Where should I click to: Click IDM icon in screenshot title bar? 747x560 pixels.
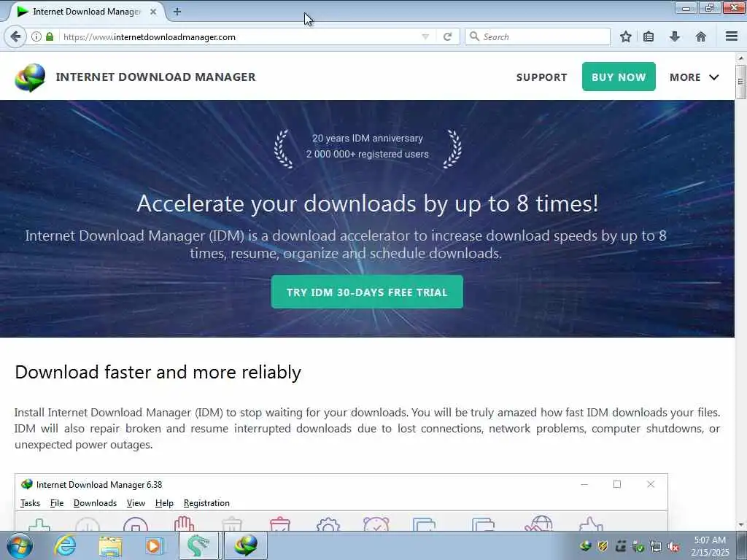coord(27,484)
